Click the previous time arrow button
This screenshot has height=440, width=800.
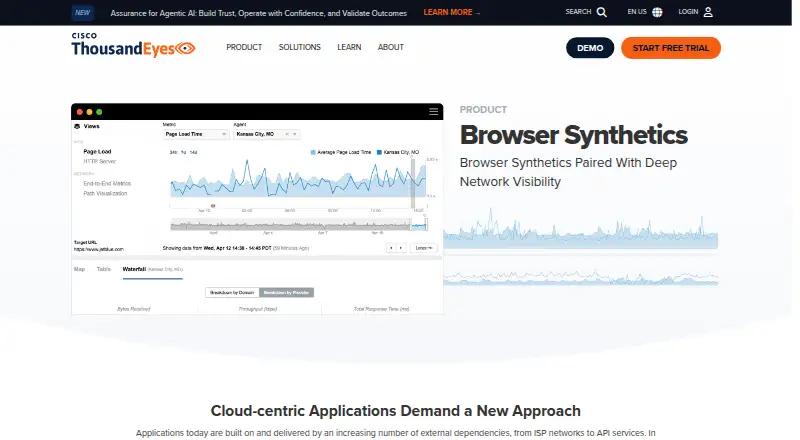[391, 248]
